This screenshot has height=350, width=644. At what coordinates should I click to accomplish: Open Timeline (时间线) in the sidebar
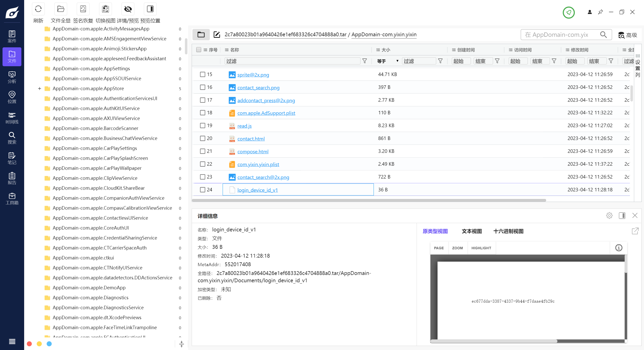pos(12,118)
